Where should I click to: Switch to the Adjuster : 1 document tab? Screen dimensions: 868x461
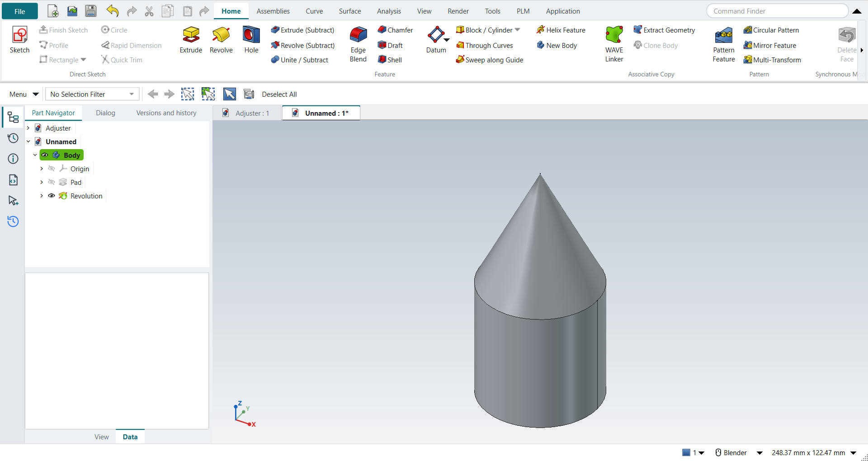[x=246, y=113]
